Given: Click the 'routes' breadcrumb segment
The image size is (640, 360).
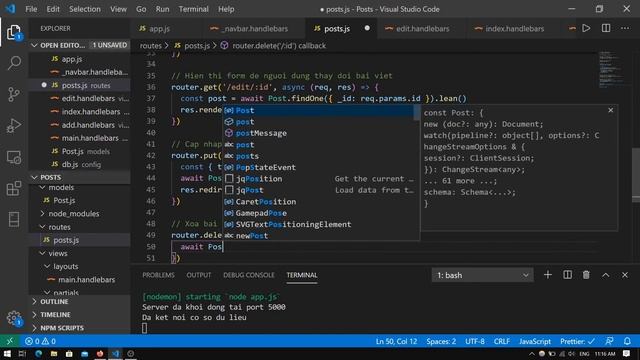Looking at the screenshot, I should (x=151, y=46).
